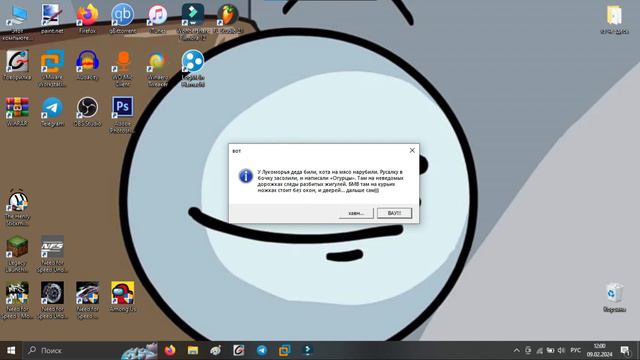The image size is (640, 360).
Task: Show hidden system tray icons
Action: (x=516, y=350)
